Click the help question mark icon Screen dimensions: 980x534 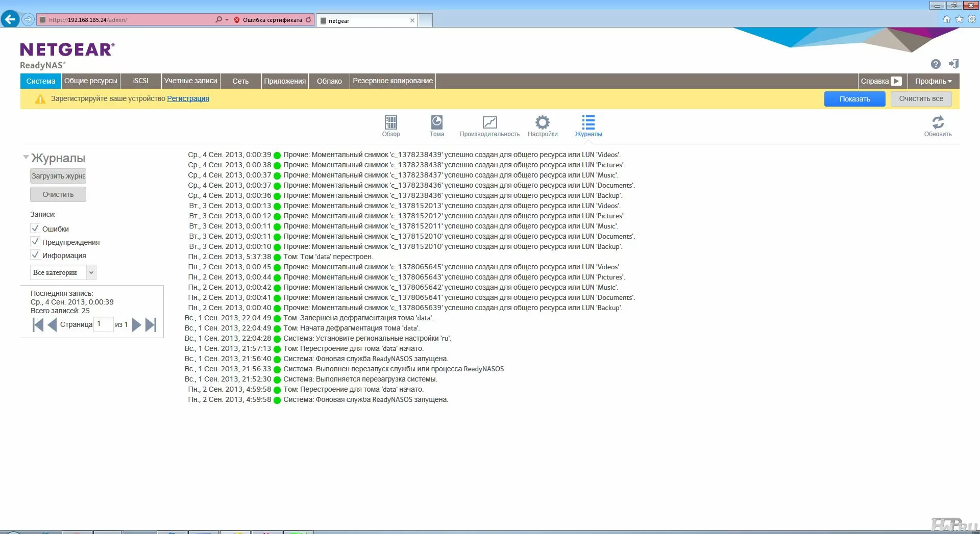tap(935, 64)
